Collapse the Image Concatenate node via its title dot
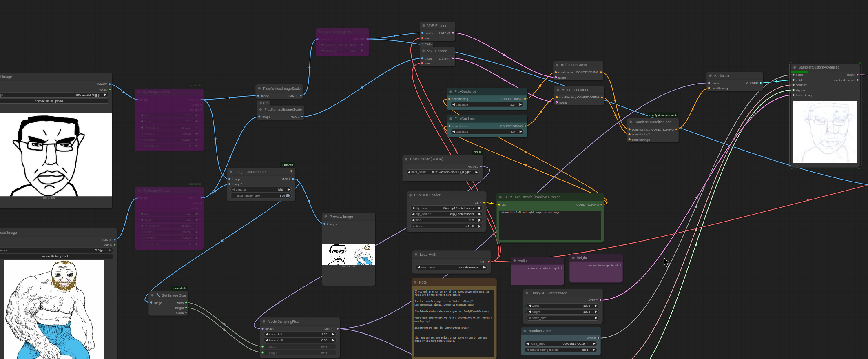The width and height of the screenshot is (868, 359). (x=231, y=172)
